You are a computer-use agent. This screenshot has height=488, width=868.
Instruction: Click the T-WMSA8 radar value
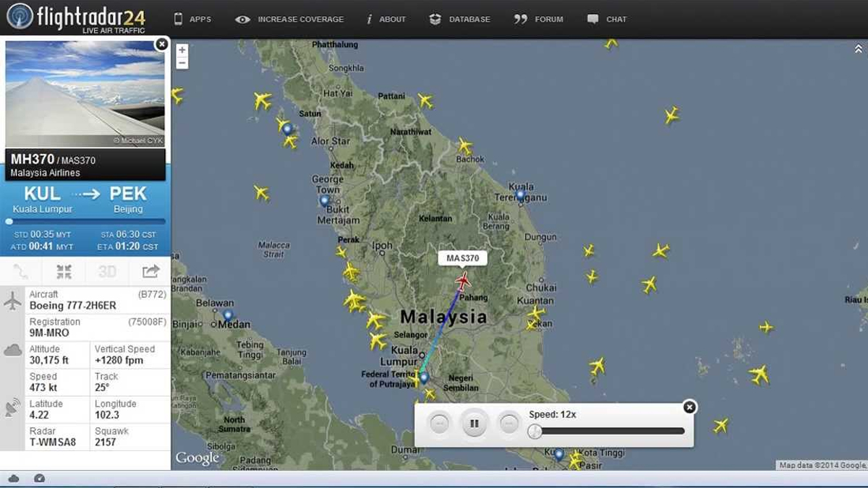point(53,442)
